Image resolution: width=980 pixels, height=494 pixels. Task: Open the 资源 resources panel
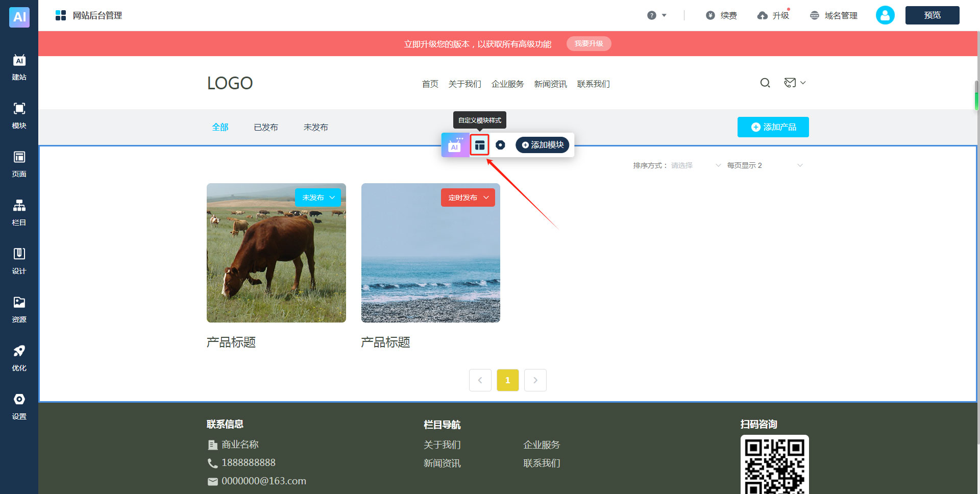(x=19, y=310)
